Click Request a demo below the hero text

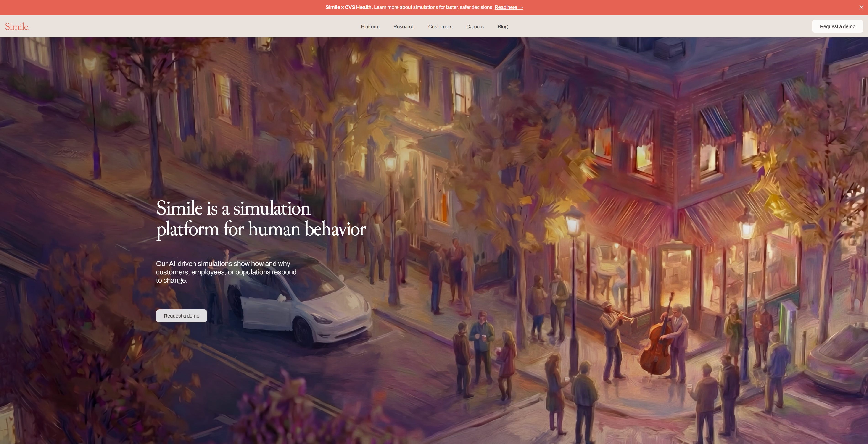(181, 316)
